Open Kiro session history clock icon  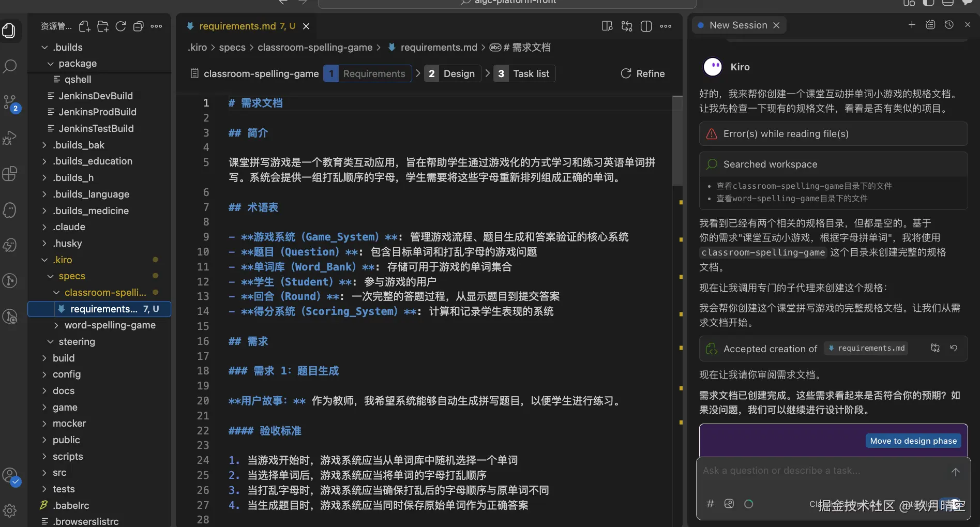(949, 25)
